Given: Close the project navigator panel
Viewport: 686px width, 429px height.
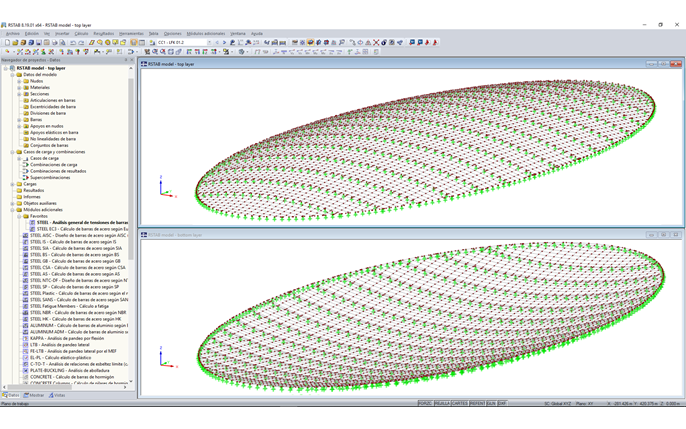Looking at the screenshot, I should [132, 60].
